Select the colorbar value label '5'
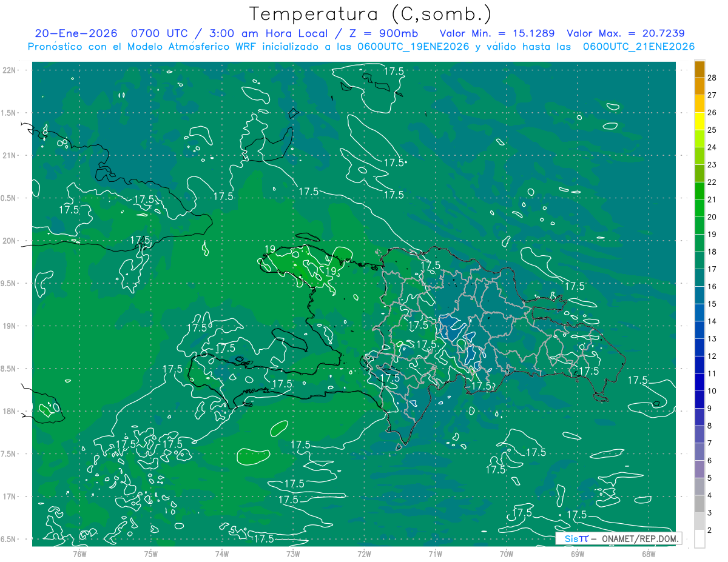This screenshot has width=728, height=562. [x=710, y=478]
